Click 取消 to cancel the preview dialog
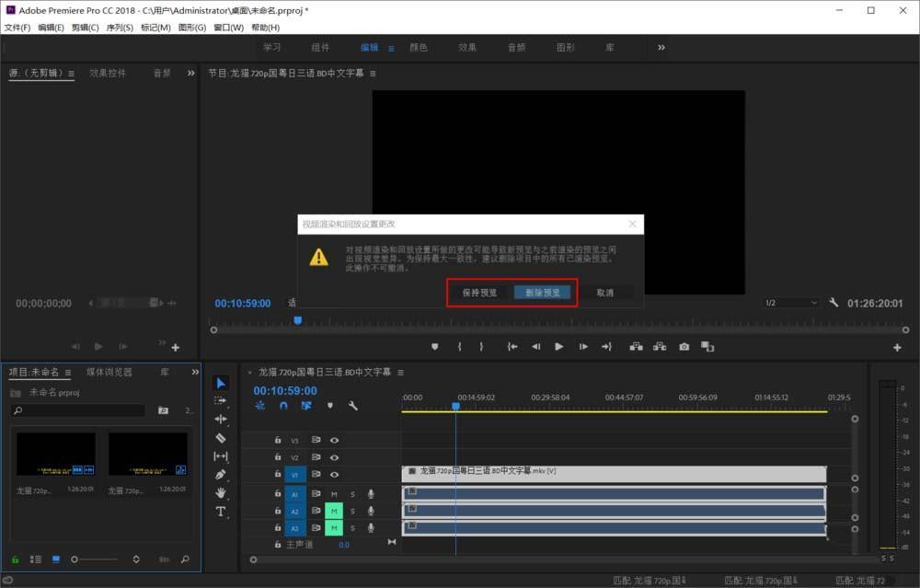This screenshot has height=588, width=920. click(607, 292)
